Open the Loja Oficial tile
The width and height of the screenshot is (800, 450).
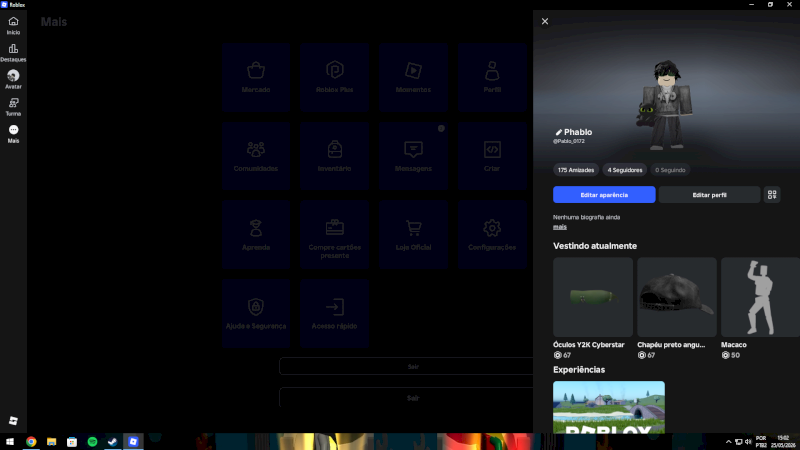[413, 235]
